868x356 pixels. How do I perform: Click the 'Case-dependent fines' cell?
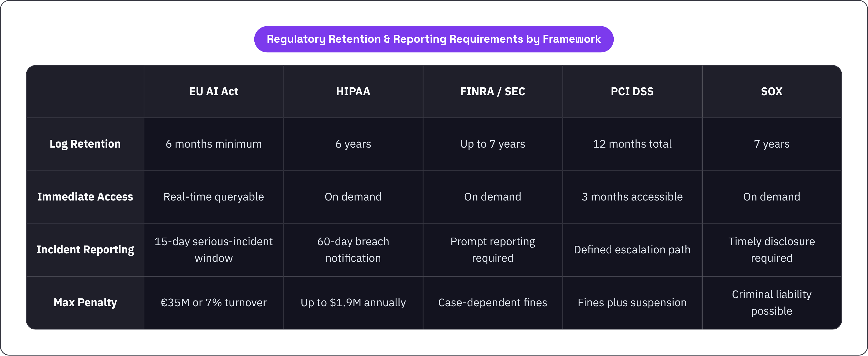pos(493,303)
